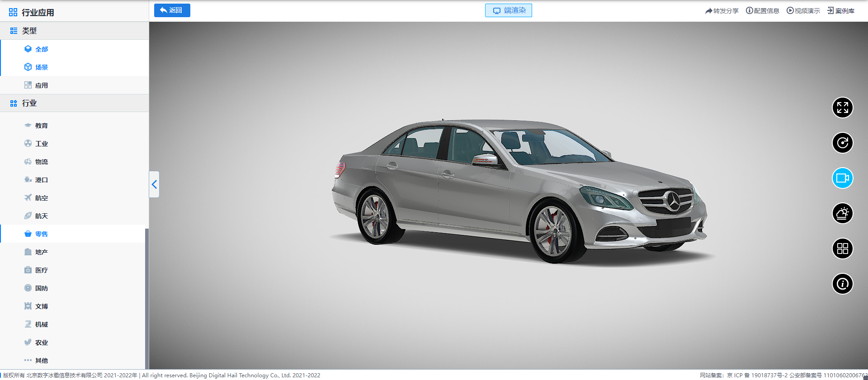The image size is (868, 380).
Task: Click the blue camera view button
Action: 842,178
